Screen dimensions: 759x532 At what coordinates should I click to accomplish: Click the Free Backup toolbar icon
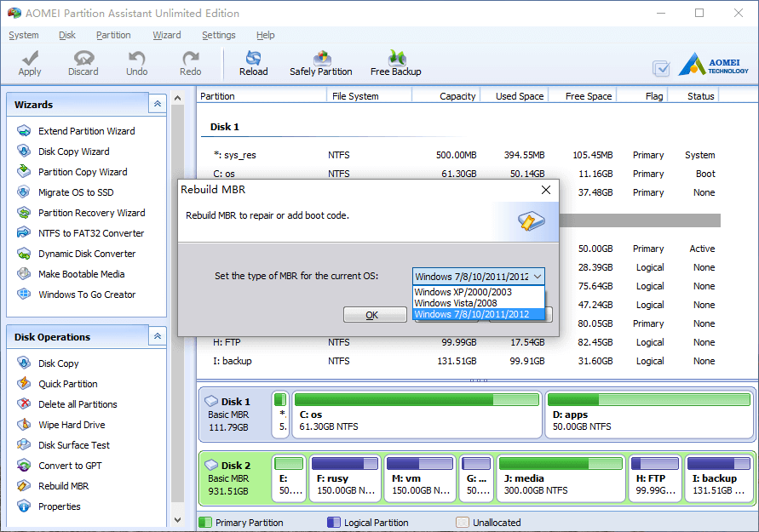pos(396,58)
